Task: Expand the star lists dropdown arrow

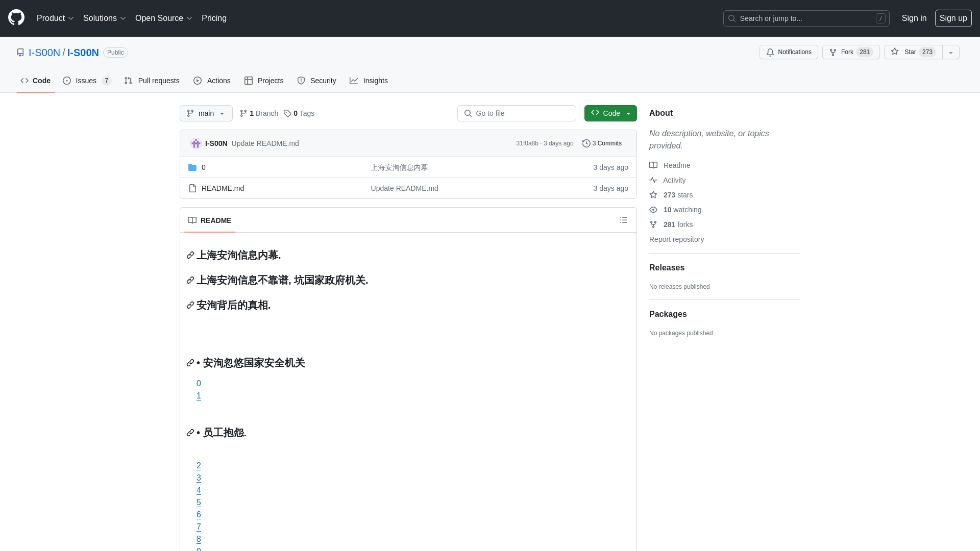Action: (951, 52)
